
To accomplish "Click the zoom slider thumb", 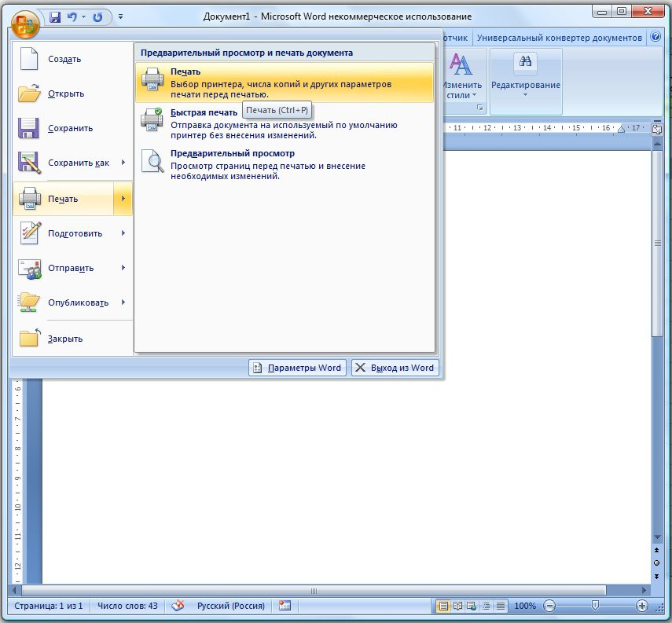I will [595, 606].
